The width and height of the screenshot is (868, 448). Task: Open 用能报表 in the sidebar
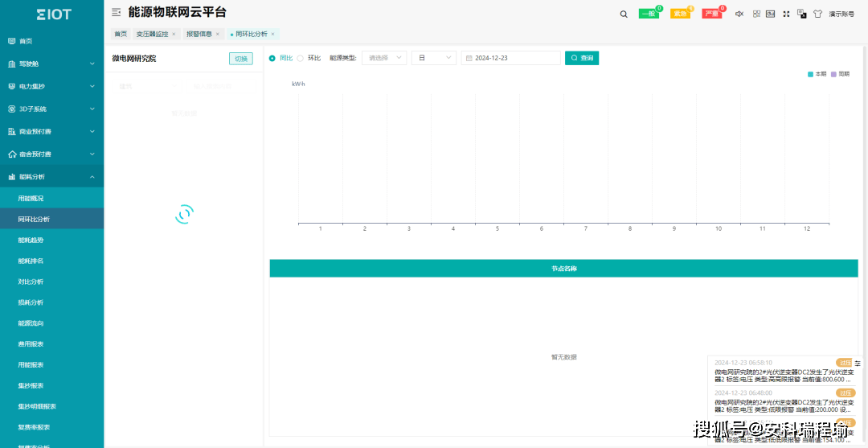point(52,365)
